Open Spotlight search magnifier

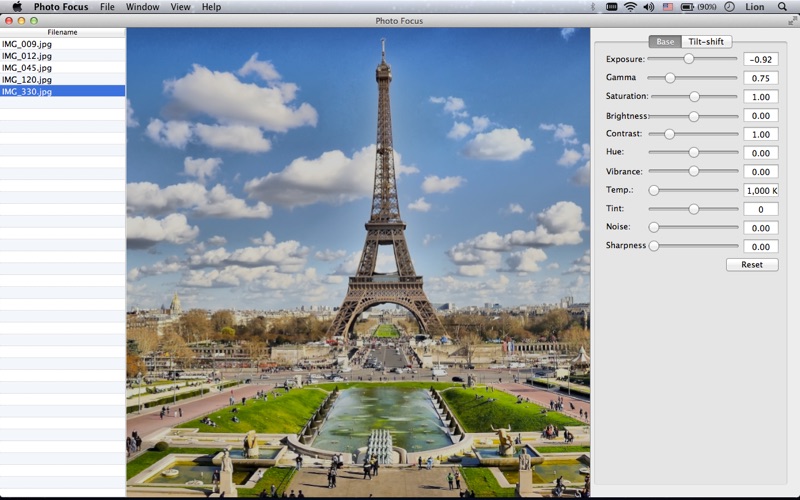(x=782, y=7)
